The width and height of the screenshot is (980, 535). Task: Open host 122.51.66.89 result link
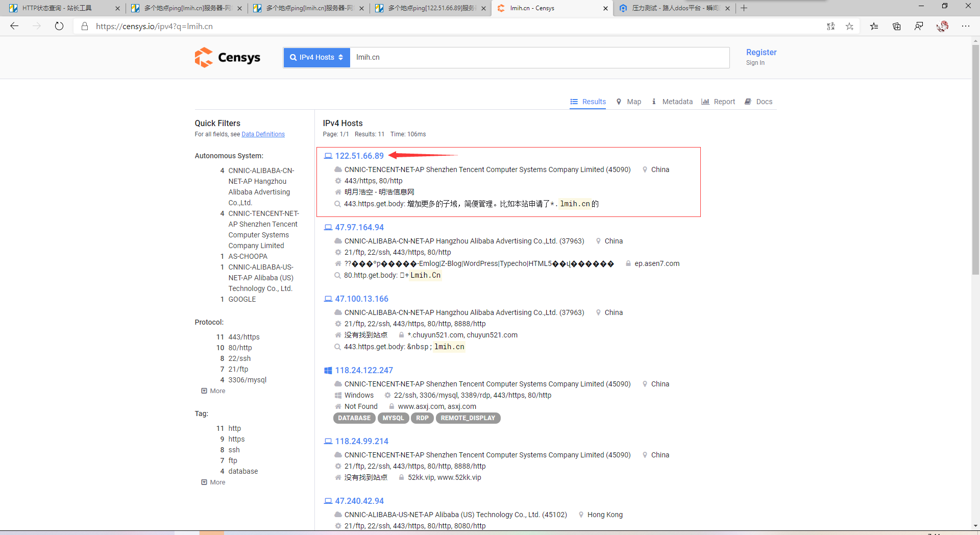[x=359, y=156]
